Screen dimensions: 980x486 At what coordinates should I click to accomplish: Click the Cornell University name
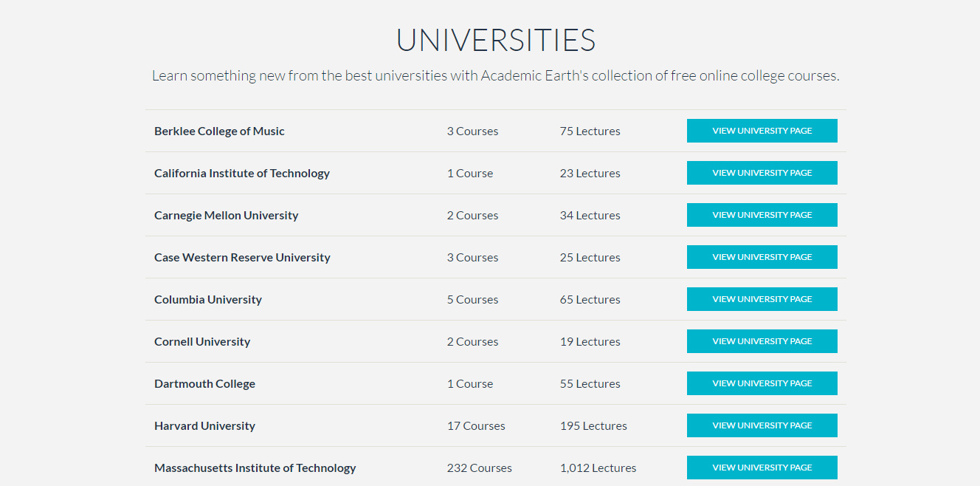tap(201, 342)
